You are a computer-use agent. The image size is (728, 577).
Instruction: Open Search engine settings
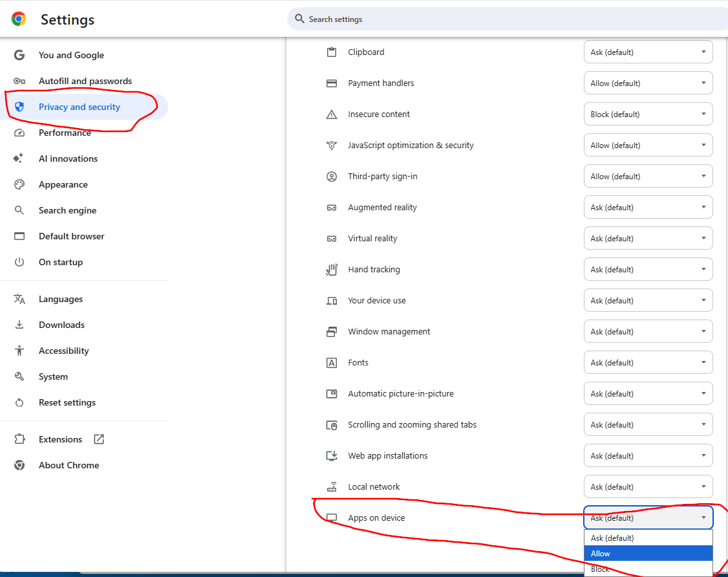(67, 210)
